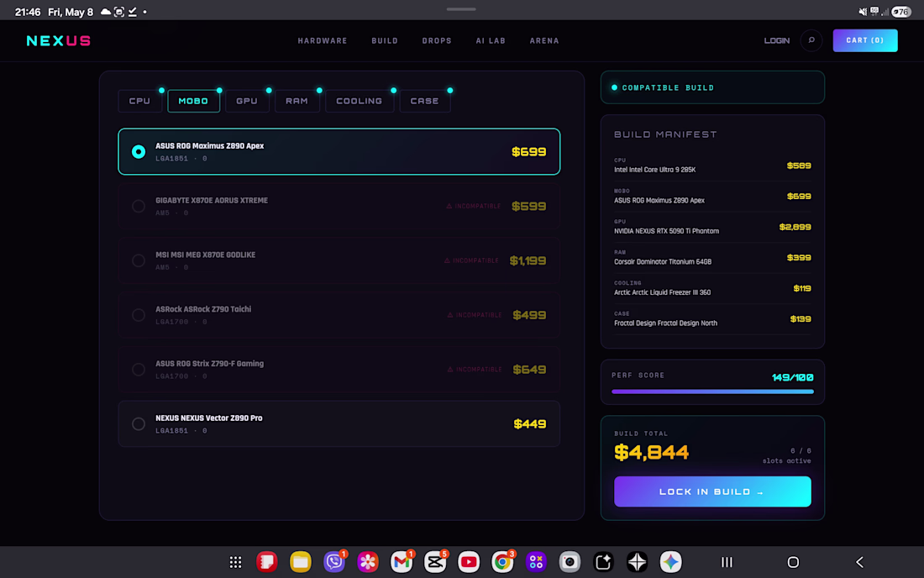Open the BUILD menu item
Viewport: 924px width, 578px height.
click(x=385, y=40)
